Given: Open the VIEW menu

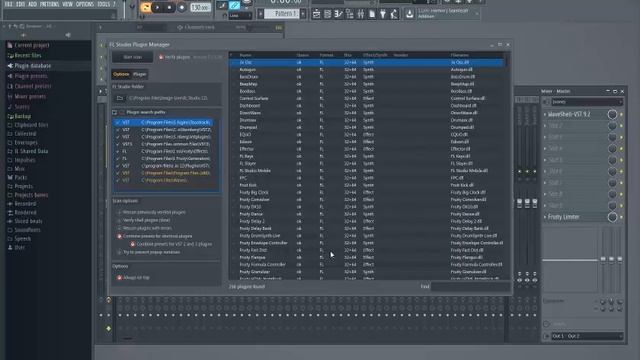Looking at the screenshot, I should [67, 4].
